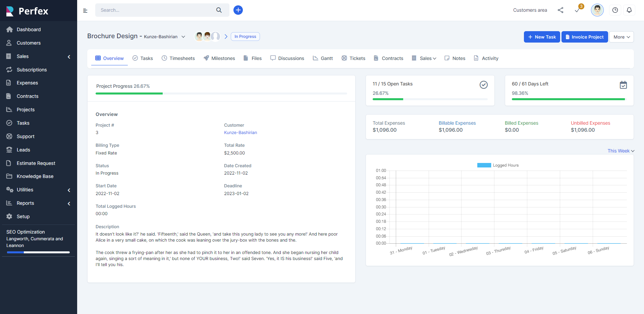The width and height of the screenshot is (644, 314).
Task: Open the Tickets tab
Action: coord(354,58)
